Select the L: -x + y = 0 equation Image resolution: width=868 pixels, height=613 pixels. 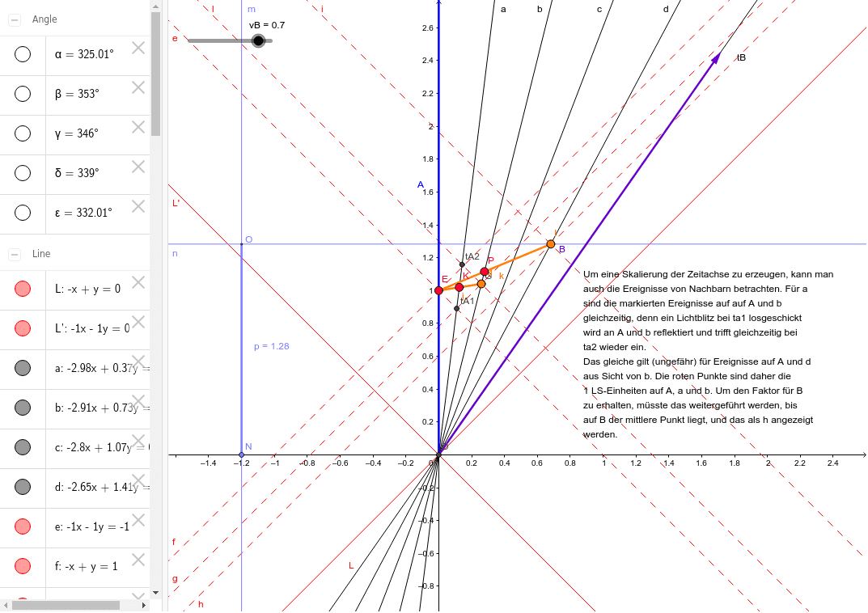click(x=87, y=289)
